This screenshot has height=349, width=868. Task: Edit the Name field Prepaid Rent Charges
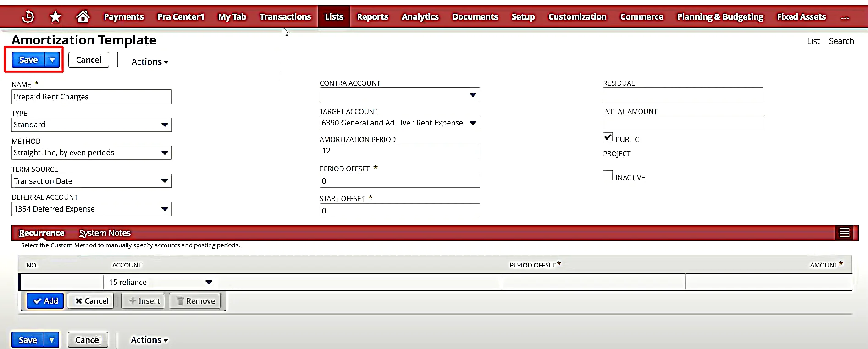(x=92, y=97)
